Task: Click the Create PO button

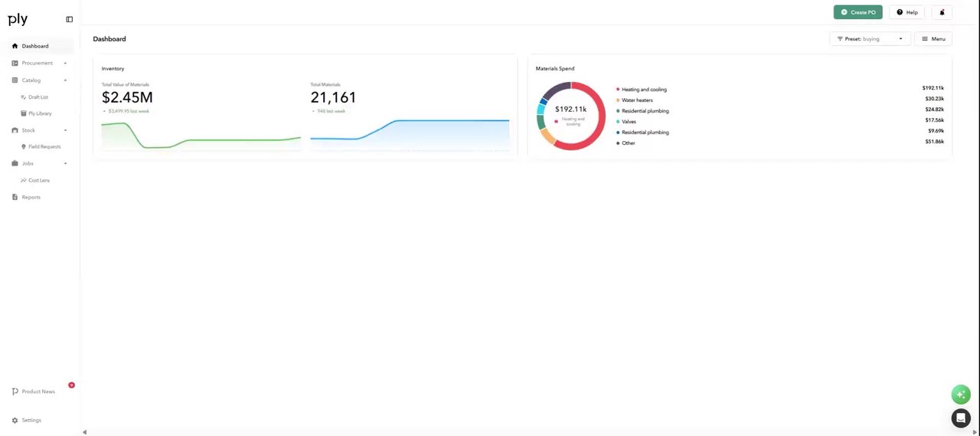Action: click(857, 12)
